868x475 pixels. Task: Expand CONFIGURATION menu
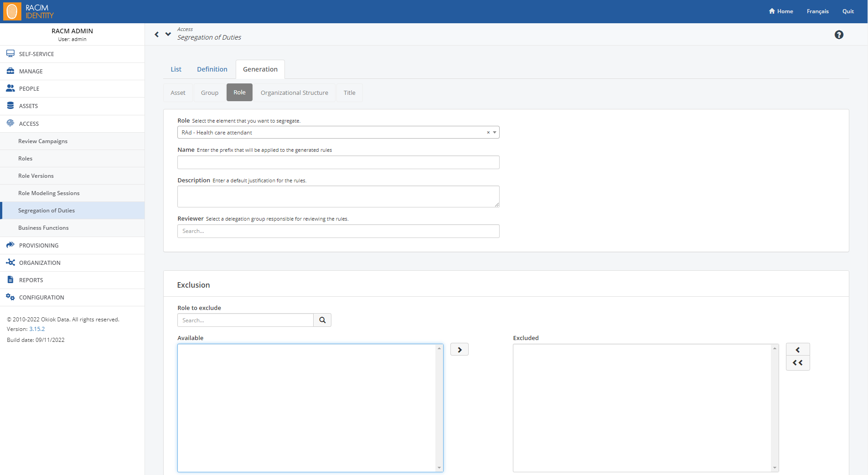coord(72,297)
